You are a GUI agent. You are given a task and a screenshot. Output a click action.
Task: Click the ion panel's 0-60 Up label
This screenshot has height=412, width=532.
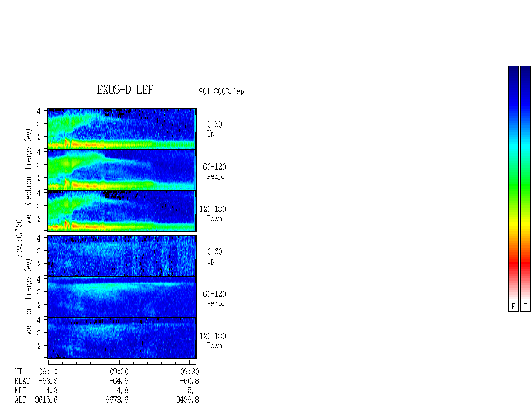pos(214,256)
